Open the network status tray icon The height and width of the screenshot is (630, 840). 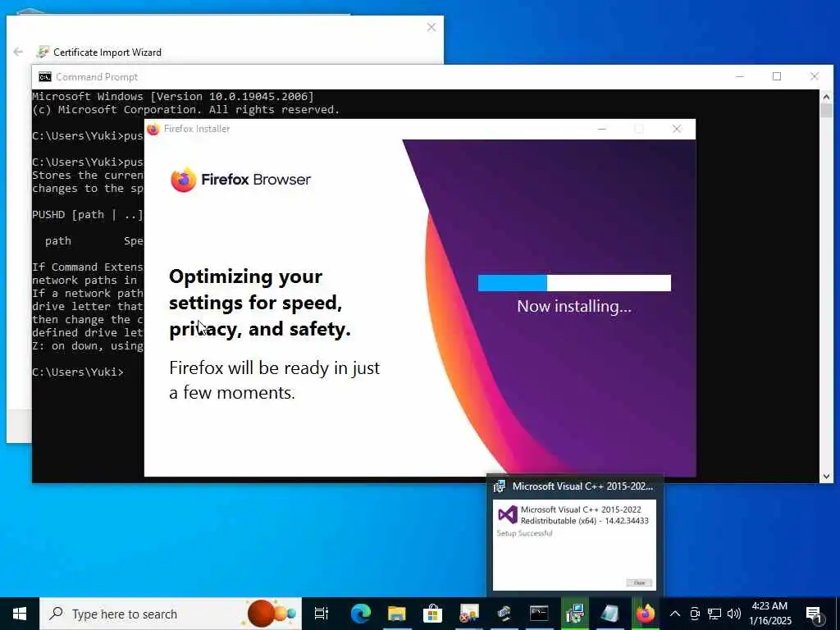pyautogui.click(x=714, y=614)
